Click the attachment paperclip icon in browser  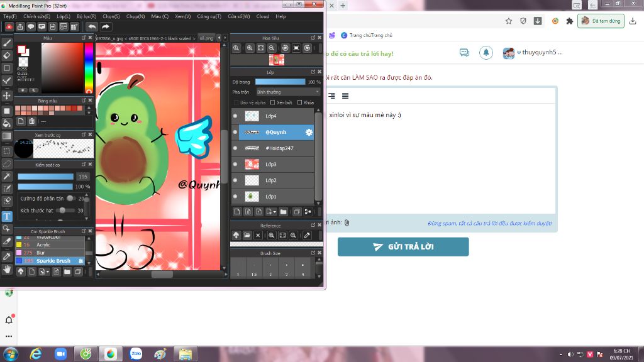(347, 222)
